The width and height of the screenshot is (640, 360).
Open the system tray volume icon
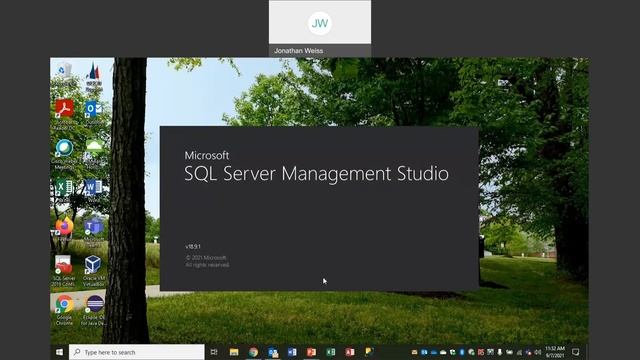[x=538, y=352]
